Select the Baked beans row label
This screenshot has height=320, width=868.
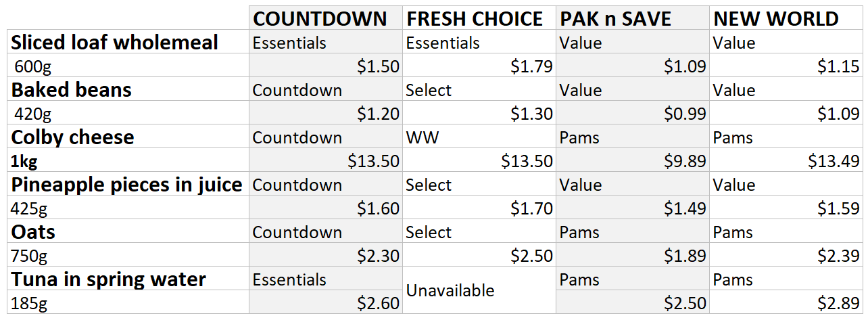coord(128,89)
